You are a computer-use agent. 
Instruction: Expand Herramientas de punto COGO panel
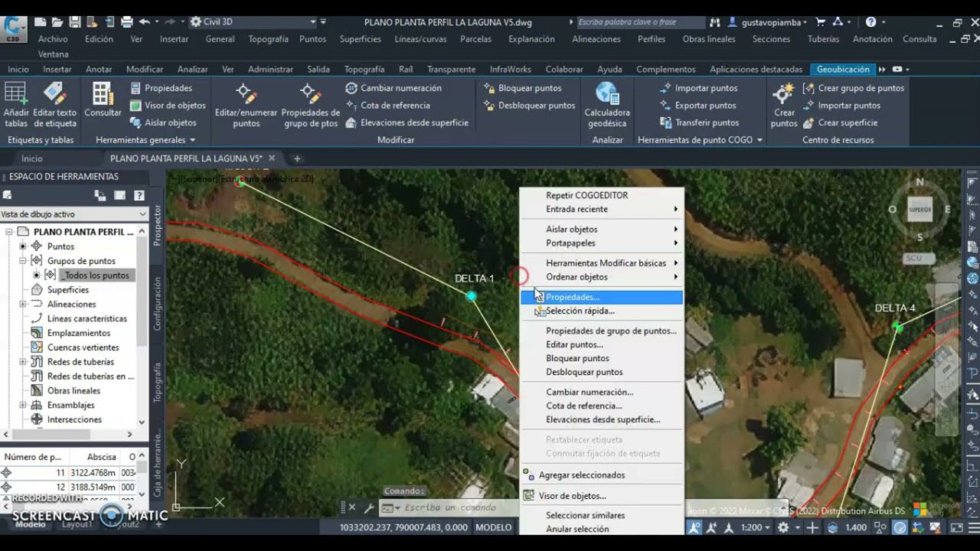701,140
